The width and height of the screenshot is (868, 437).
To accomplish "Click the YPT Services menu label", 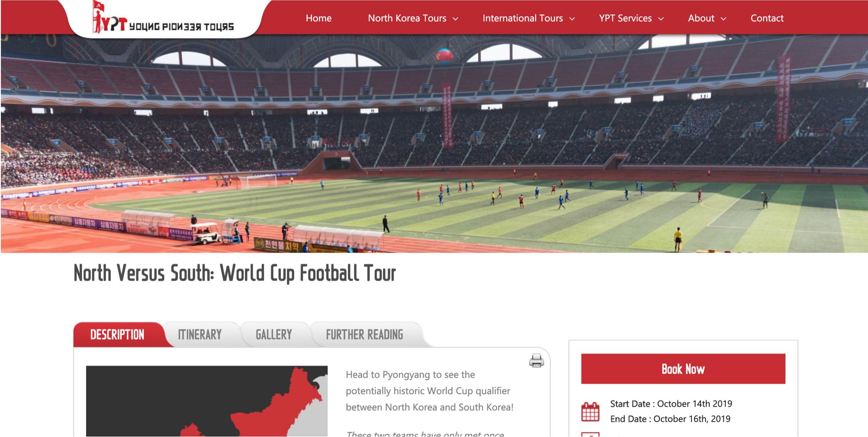I will click(x=625, y=18).
